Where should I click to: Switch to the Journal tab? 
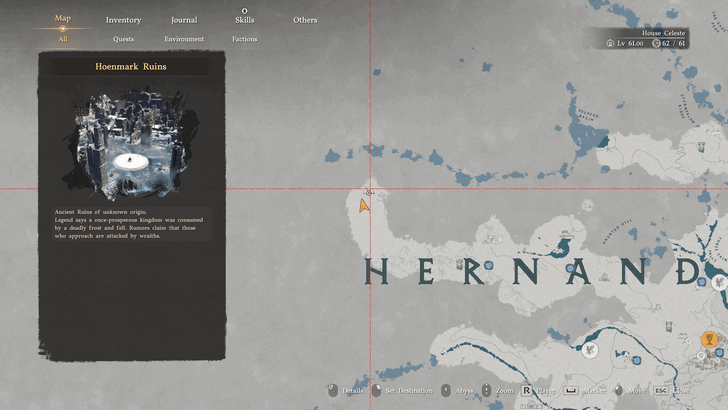(184, 20)
